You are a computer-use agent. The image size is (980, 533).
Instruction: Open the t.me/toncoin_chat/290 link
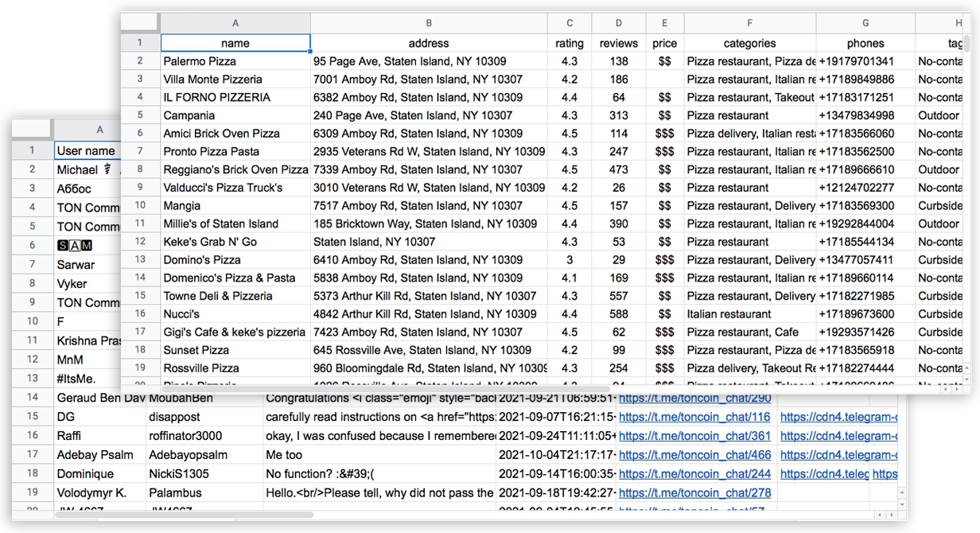(x=694, y=398)
